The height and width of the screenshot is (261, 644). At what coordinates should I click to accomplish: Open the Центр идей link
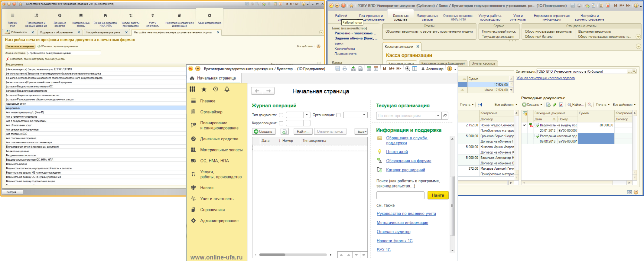click(x=397, y=152)
